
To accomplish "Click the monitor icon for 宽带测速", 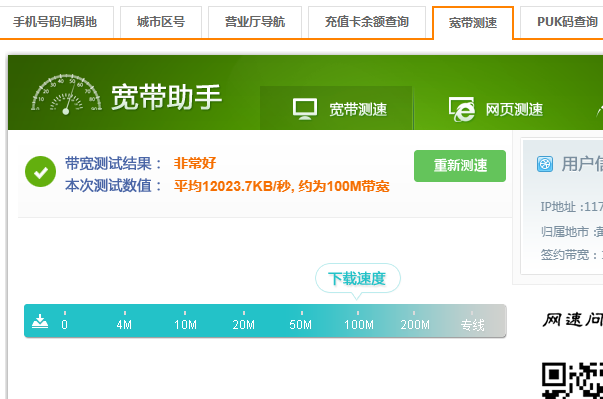I will [305, 109].
